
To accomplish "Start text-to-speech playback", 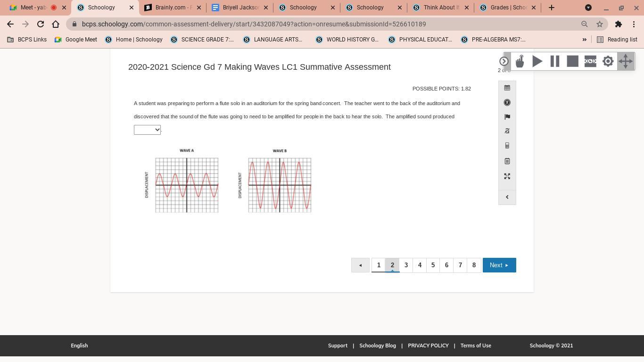I will pos(537,61).
